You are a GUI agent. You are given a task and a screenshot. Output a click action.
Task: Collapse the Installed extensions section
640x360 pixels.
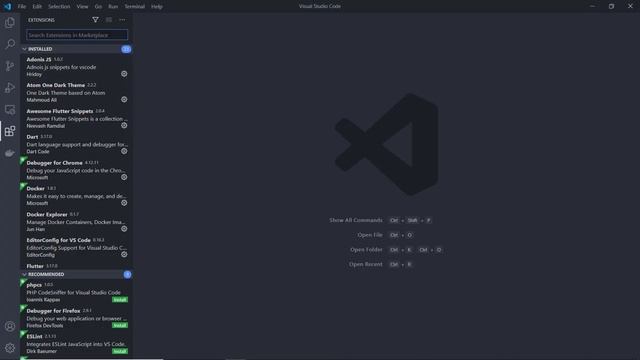click(x=76, y=49)
